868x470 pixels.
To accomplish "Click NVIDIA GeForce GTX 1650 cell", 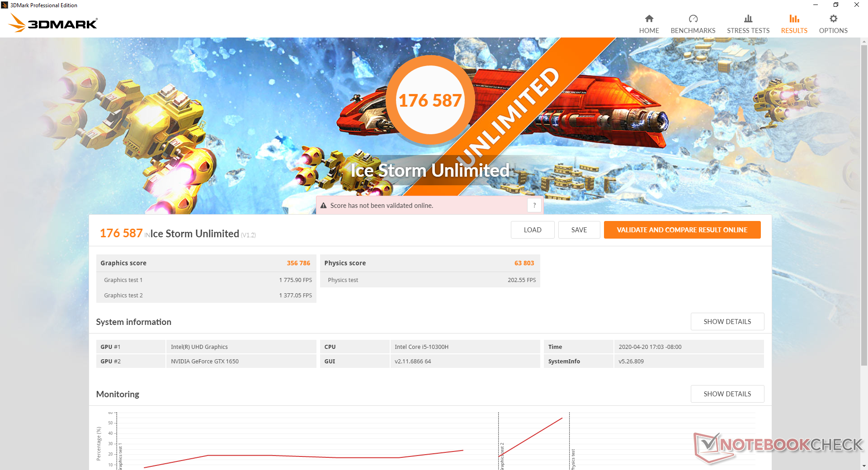I will [241, 361].
